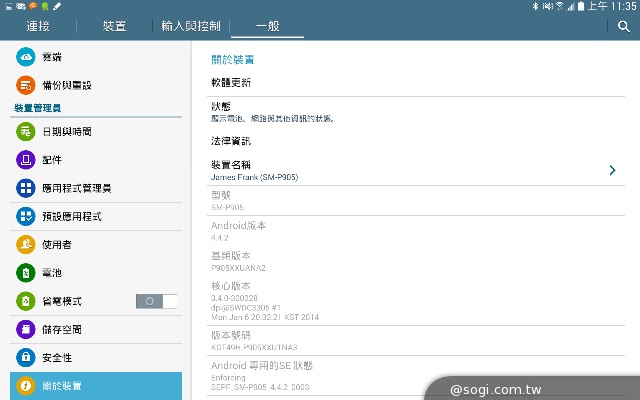Tap the search magnifier icon
The height and width of the screenshot is (400, 640).
(623, 27)
